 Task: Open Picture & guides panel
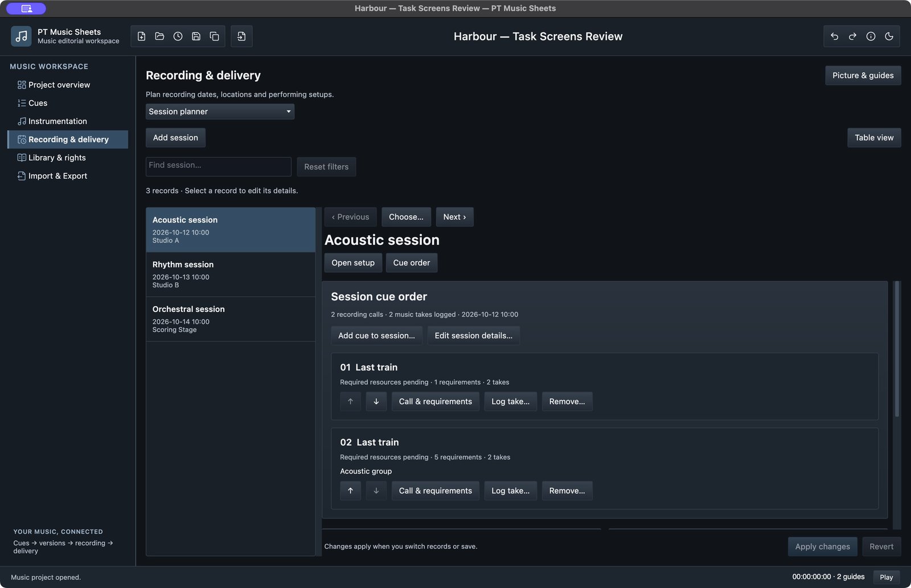tap(863, 76)
